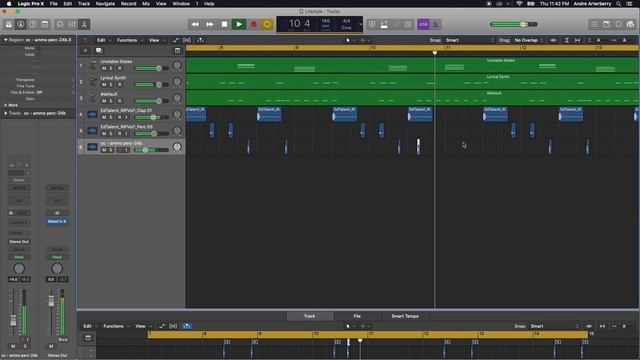Click the Wi-Fi status icon in menu bar
This screenshot has width=640, height=360.
coord(519,4)
